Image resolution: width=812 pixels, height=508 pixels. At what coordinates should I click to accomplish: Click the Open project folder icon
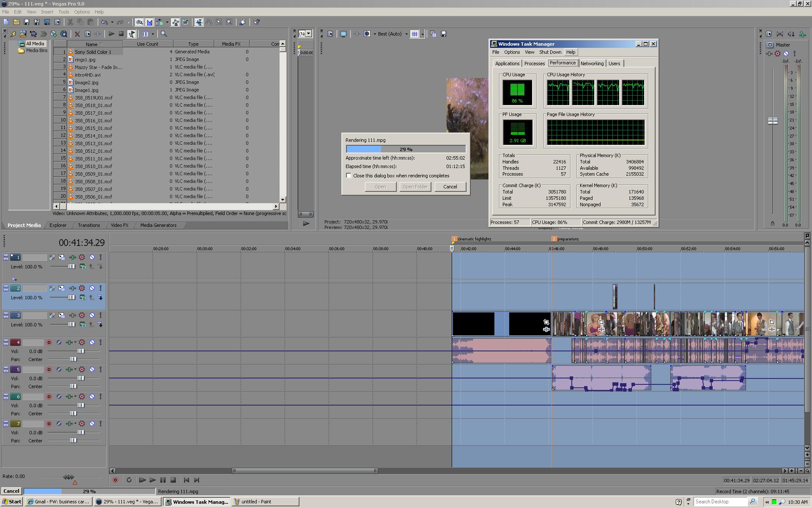pyautogui.click(x=16, y=22)
